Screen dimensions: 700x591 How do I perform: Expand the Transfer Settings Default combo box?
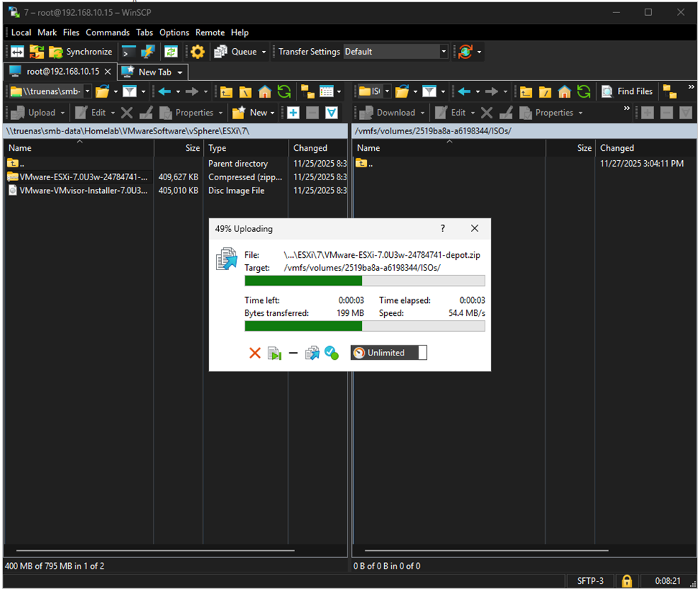(444, 52)
